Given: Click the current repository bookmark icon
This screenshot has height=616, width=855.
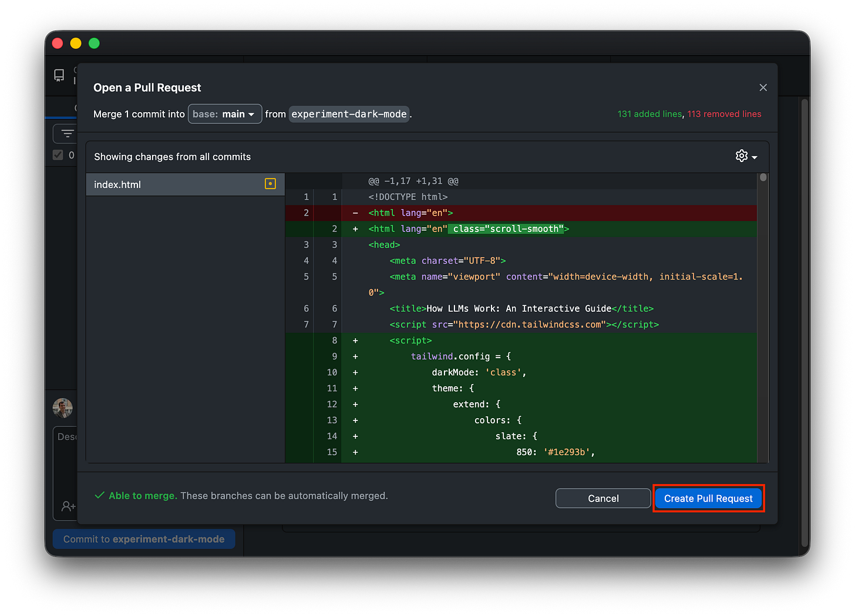Looking at the screenshot, I should click(59, 75).
